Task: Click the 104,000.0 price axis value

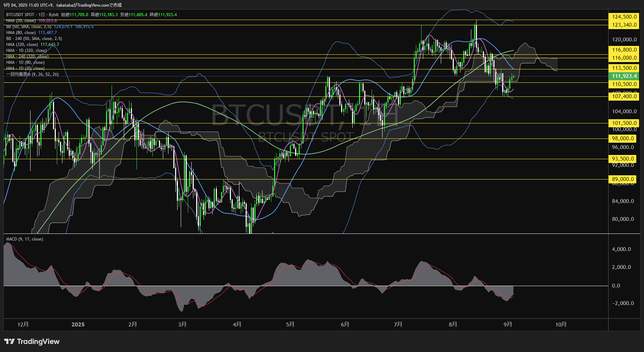Action: pos(624,111)
